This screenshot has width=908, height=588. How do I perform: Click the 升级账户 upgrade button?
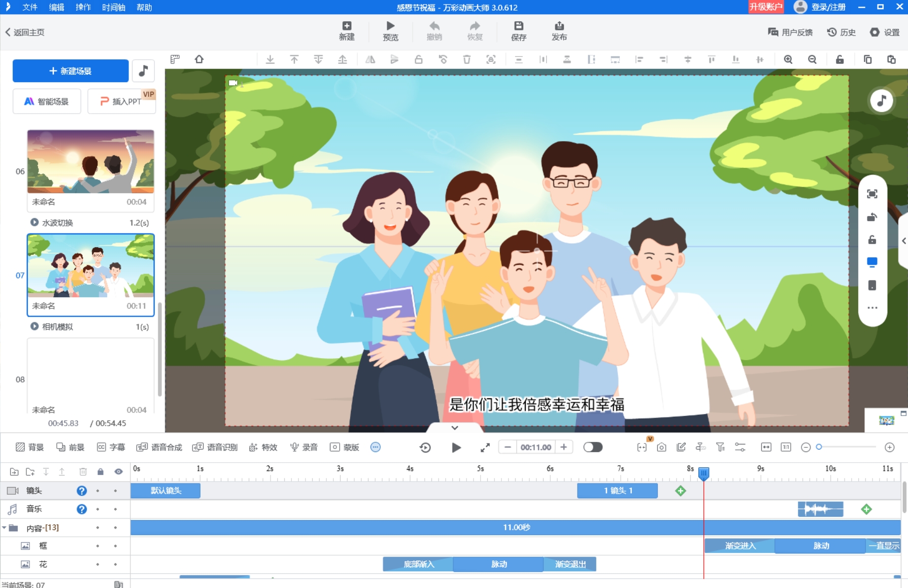pyautogui.click(x=766, y=7)
